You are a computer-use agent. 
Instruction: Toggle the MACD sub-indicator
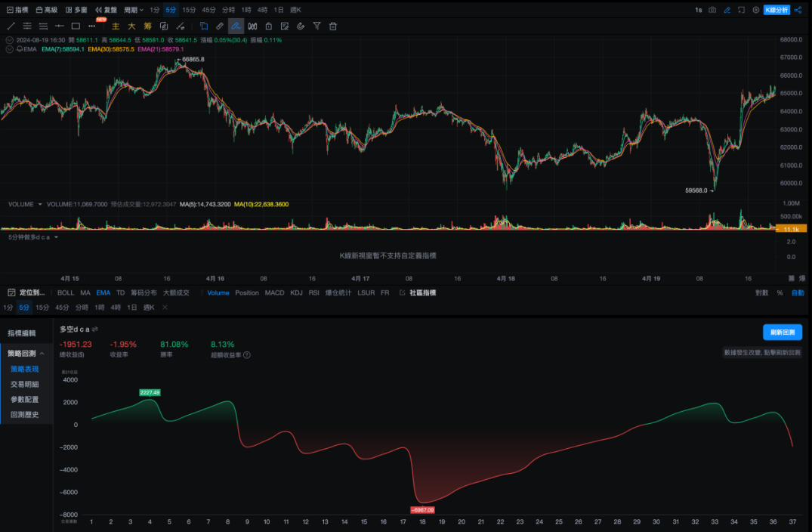click(x=274, y=292)
